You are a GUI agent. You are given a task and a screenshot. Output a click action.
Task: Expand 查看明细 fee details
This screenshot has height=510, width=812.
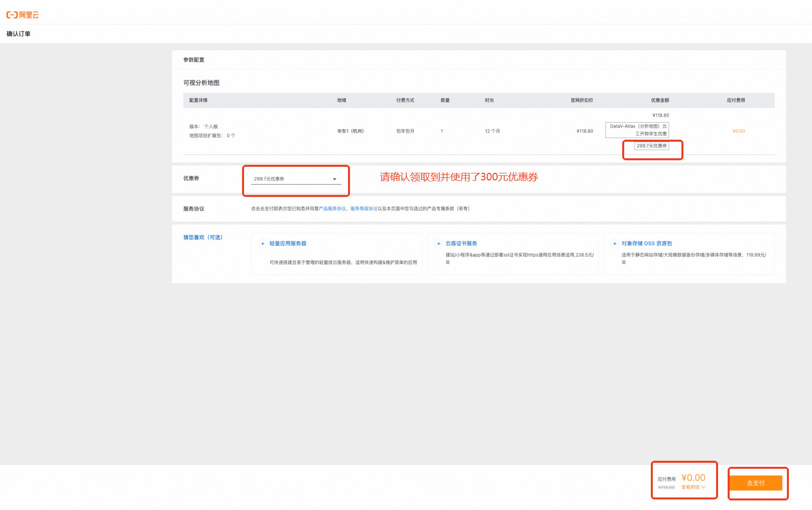coord(693,487)
